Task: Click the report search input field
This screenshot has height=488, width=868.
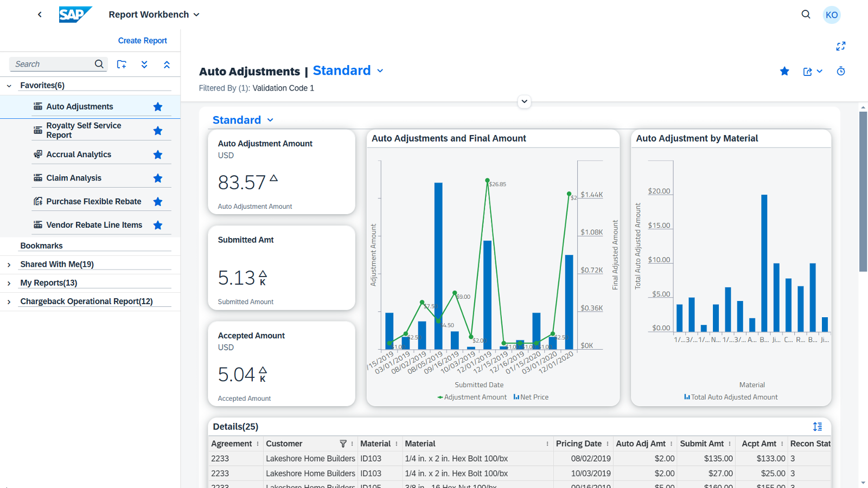Action: 52,64
